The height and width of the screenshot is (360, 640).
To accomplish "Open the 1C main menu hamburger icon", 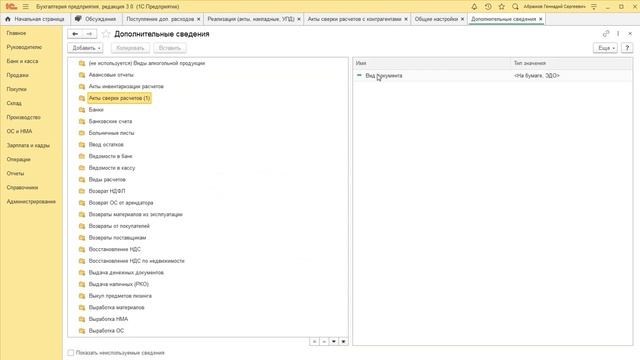I will coord(25,7).
